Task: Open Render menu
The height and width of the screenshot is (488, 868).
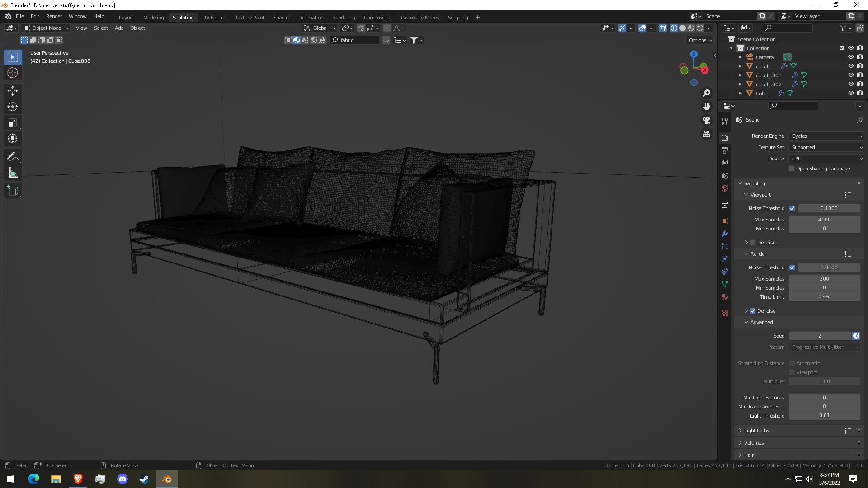Action: coord(54,16)
